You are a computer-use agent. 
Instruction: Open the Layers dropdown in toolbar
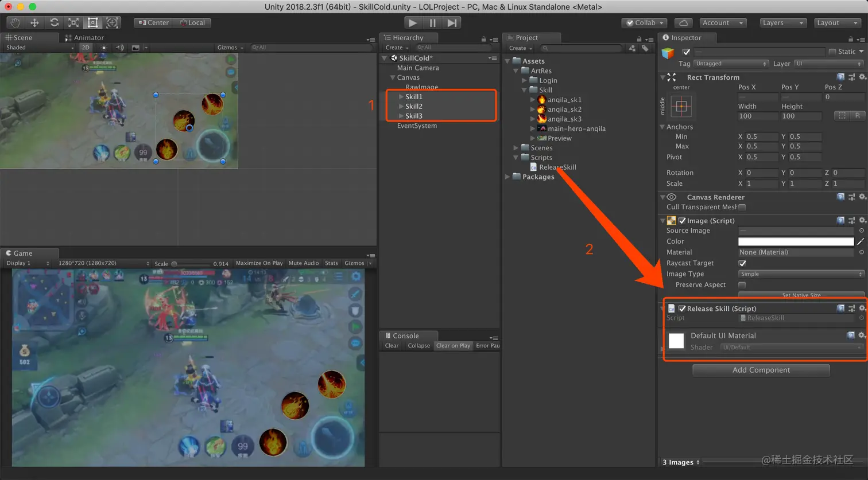click(x=783, y=23)
